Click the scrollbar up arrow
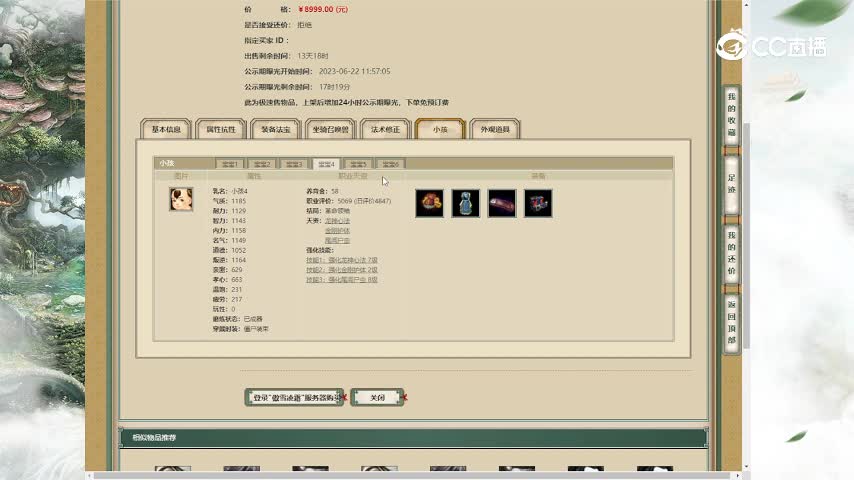 pyautogui.click(x=746, y=4)
